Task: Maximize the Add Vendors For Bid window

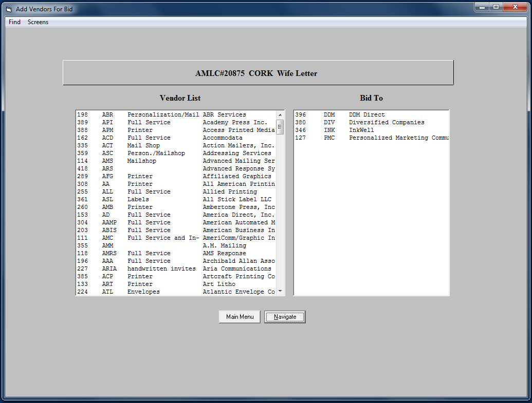Action: pos(496,7)
